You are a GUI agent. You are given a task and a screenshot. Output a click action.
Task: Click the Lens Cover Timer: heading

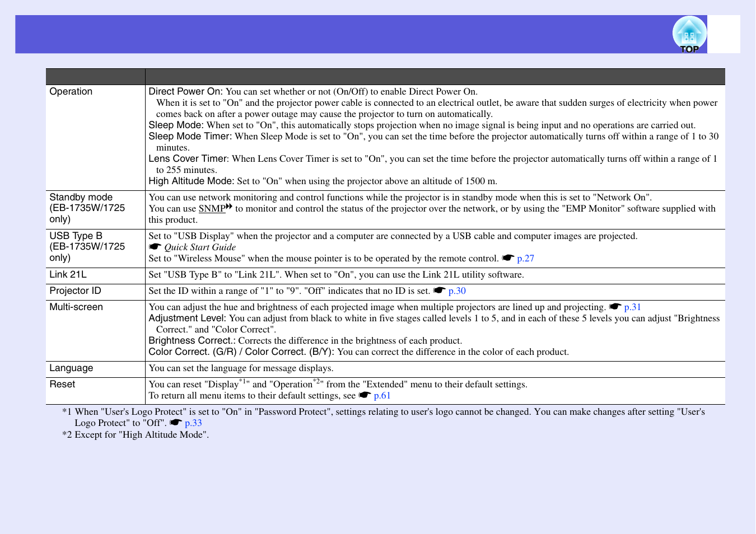pos(189,159)
